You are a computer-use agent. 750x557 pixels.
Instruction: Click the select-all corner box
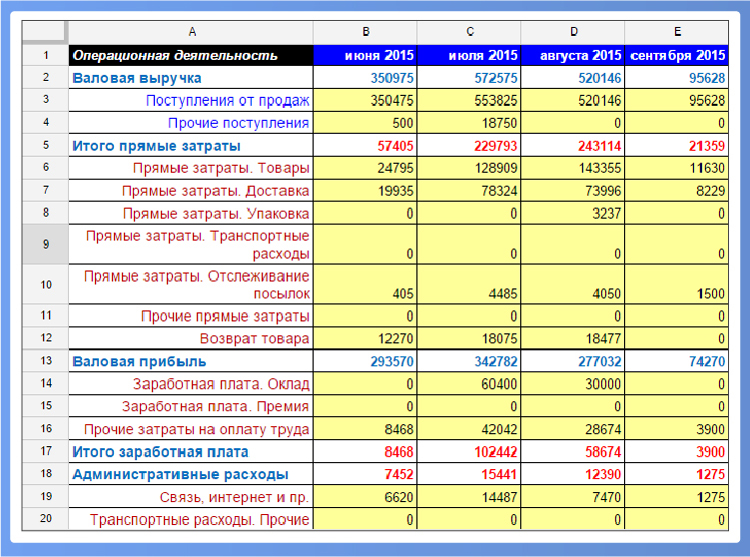[x=45, y=32]
